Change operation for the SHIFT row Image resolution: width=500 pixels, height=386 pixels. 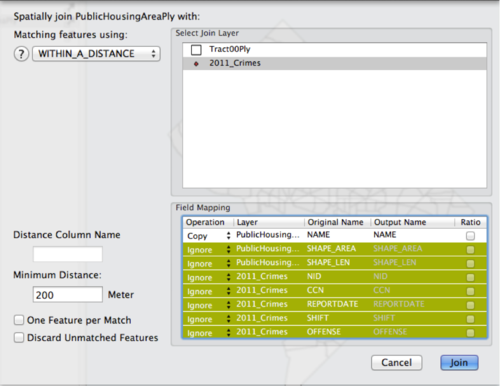[209, 319]
